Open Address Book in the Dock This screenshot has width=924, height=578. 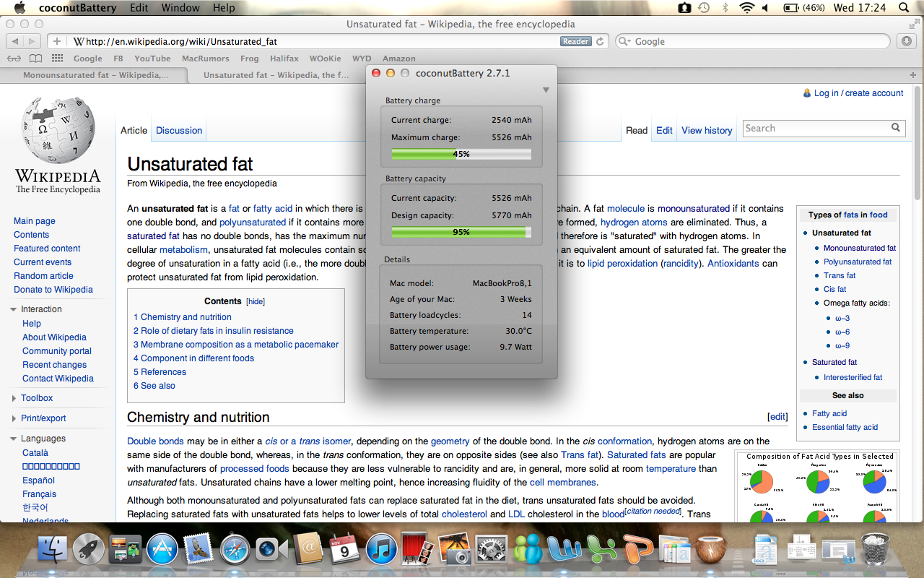click(x=308, y=550)
